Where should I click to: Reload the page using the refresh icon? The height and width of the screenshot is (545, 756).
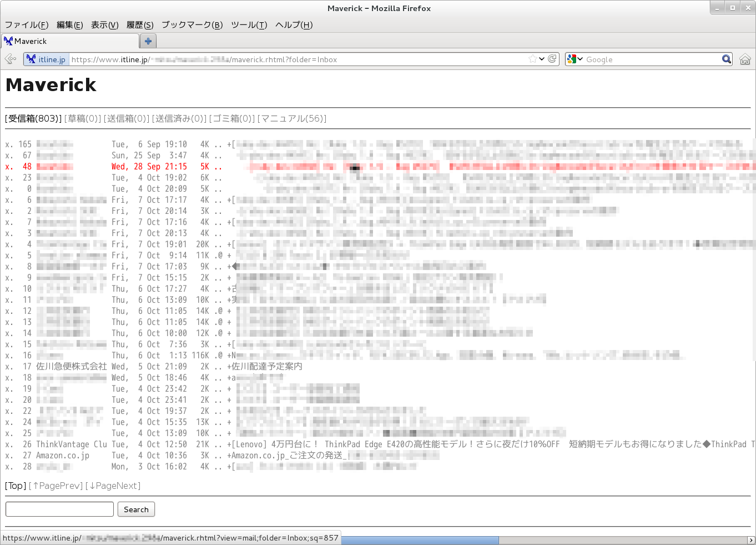coord(552,59)
